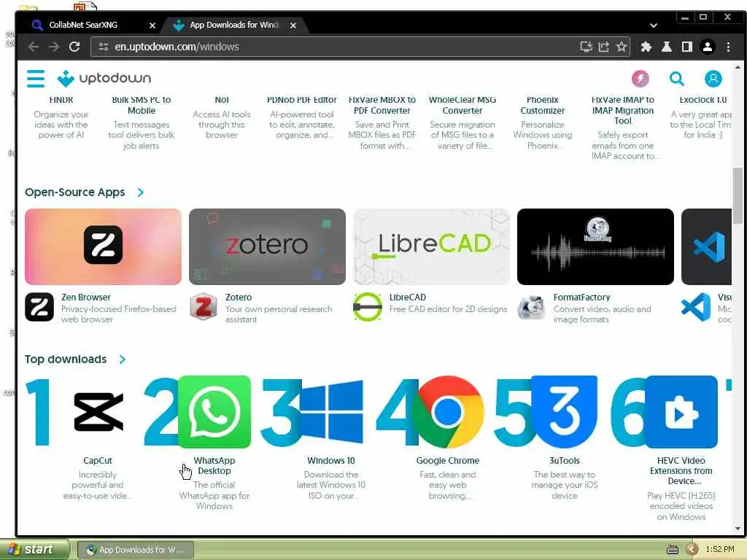Screen dimensions: 747x560
Task: Toggle the browser side panel icon
Action: [x=686, y=47]
